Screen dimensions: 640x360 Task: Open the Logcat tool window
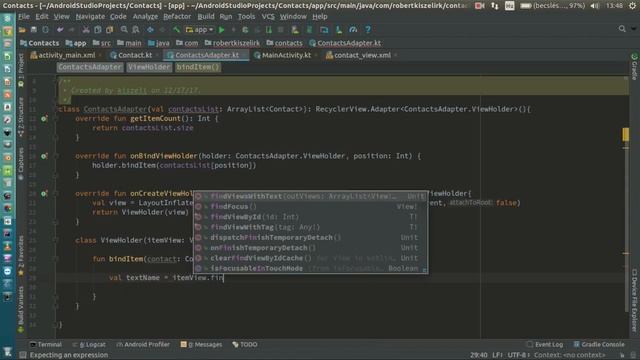(89, 344)
